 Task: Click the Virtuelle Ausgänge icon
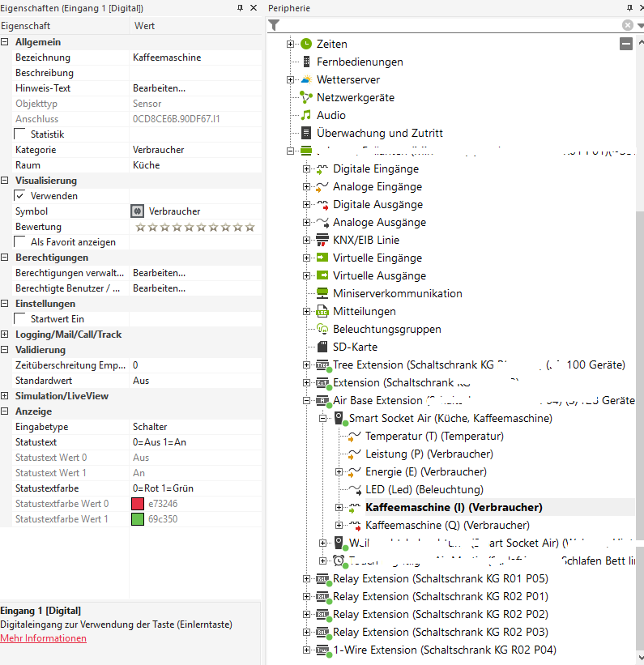(322, 275)
